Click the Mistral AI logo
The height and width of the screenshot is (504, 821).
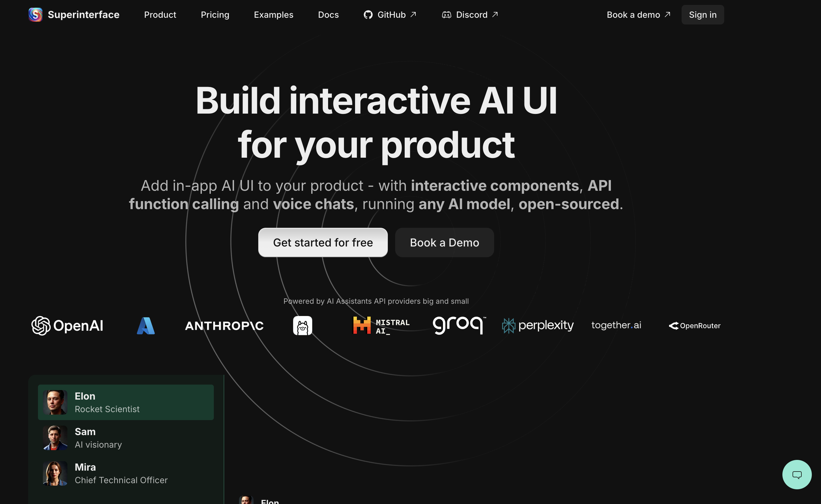(x=381, y=326)
